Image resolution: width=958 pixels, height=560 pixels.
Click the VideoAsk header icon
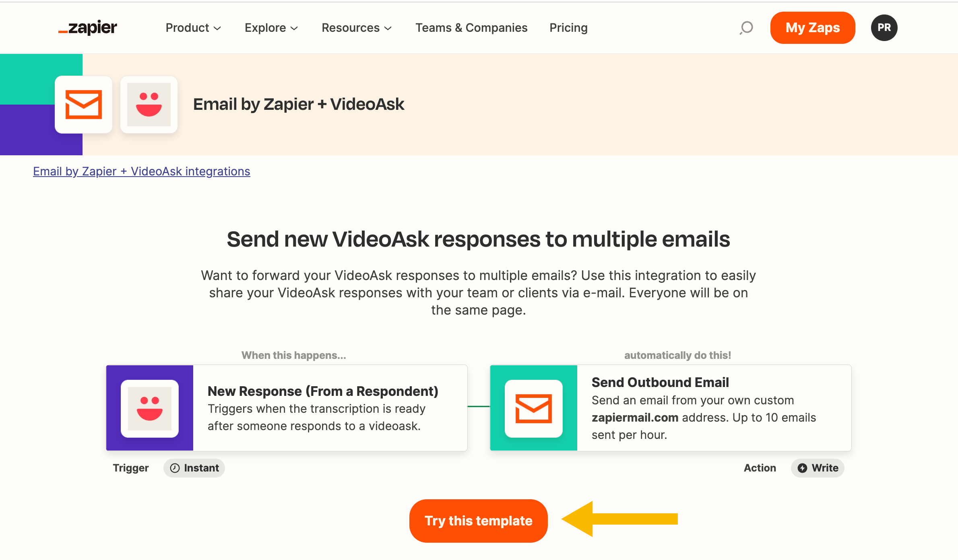click(149, 105)
